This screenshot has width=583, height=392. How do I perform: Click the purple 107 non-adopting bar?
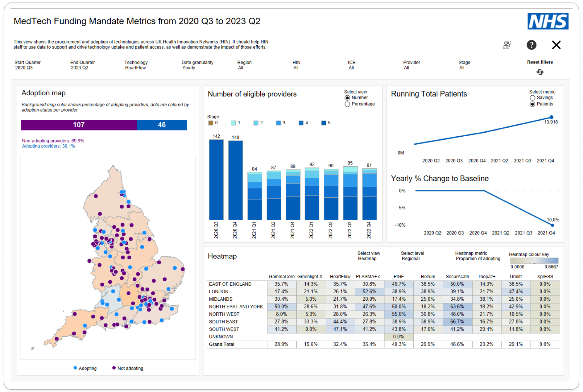79,125
